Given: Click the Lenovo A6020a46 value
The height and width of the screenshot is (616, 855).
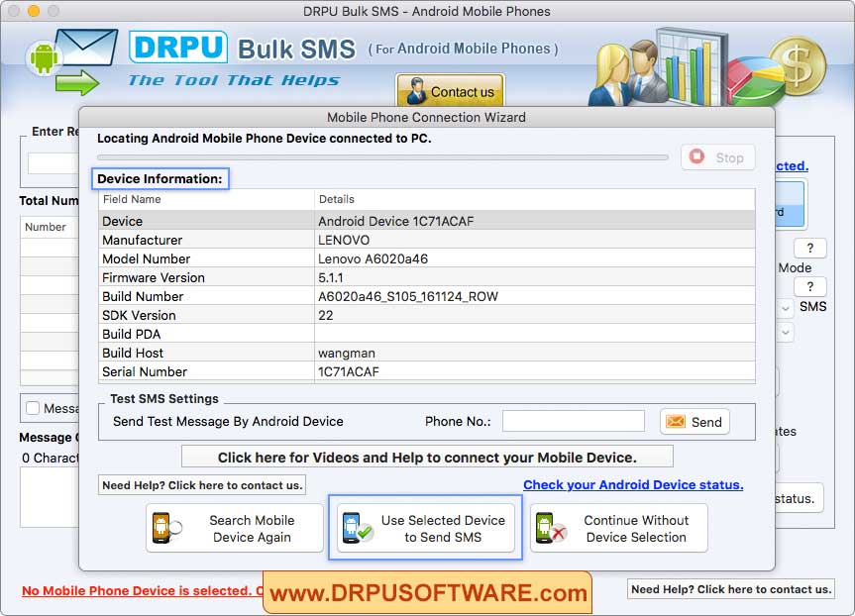Looking at the screenshot, I should coord(373,258).
